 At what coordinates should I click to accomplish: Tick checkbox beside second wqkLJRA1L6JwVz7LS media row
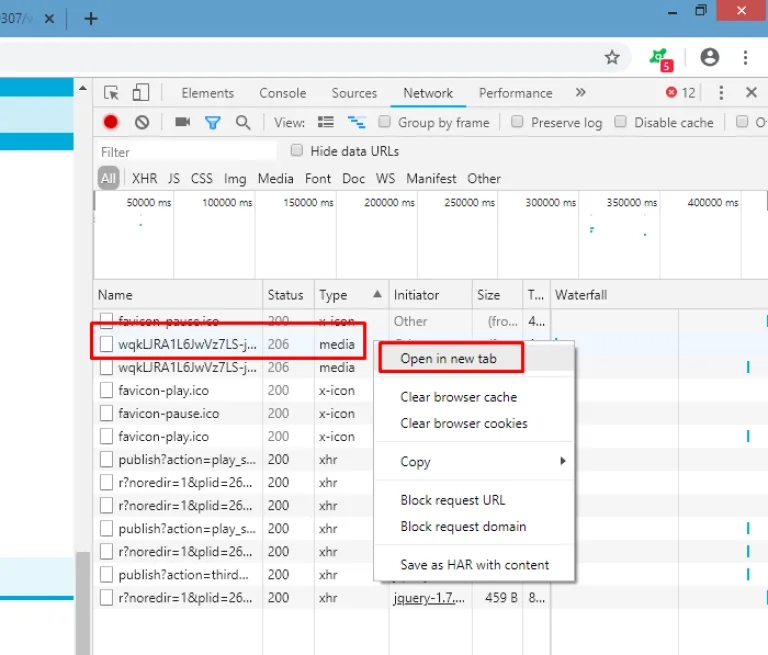[x=106, y=367]
